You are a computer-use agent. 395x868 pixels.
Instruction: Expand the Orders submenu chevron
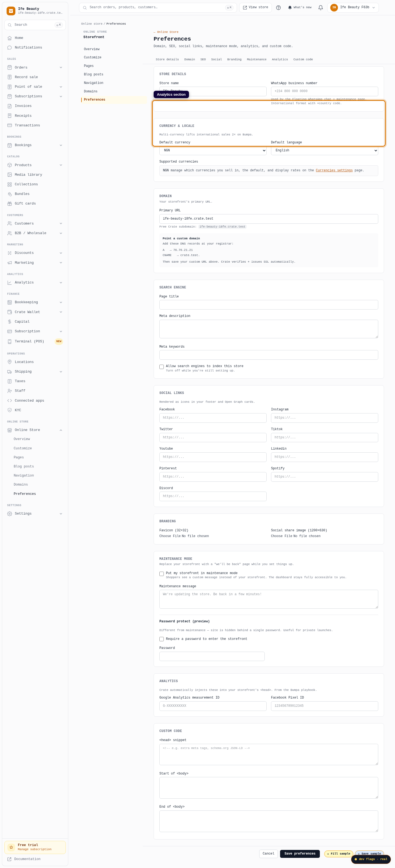61,67
